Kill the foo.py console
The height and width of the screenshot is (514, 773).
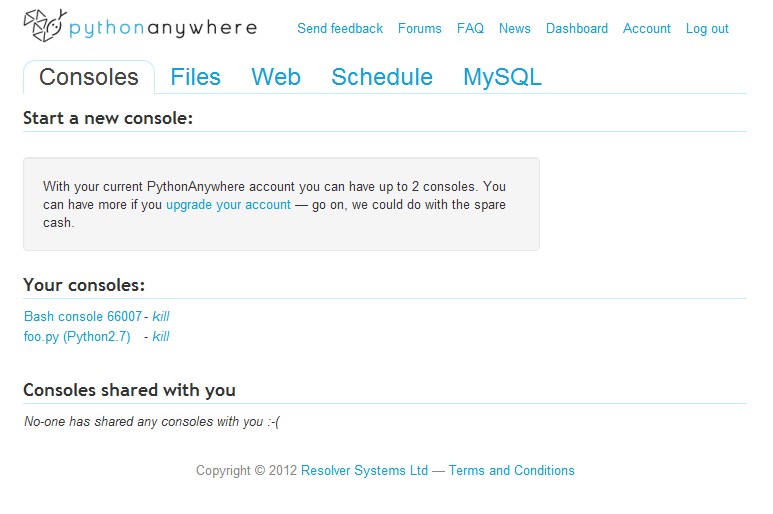click(161, 337)
